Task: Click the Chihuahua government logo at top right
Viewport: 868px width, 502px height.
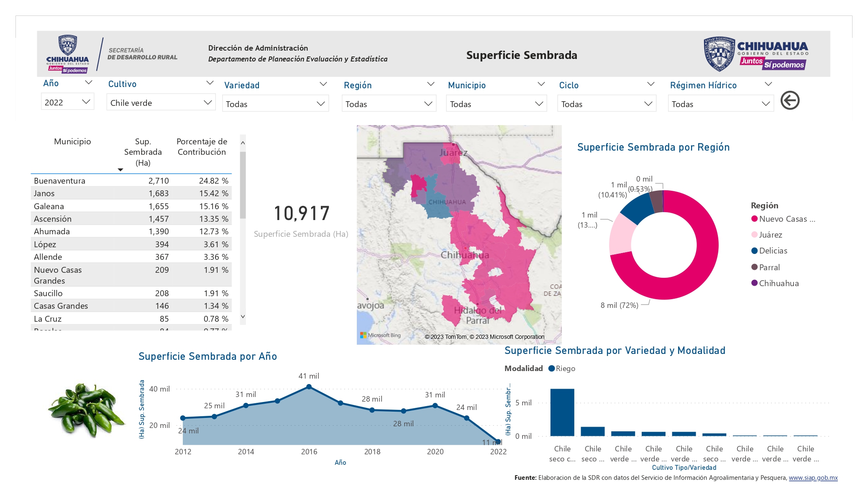Action: pyautogui.click(x=755, y=54)
